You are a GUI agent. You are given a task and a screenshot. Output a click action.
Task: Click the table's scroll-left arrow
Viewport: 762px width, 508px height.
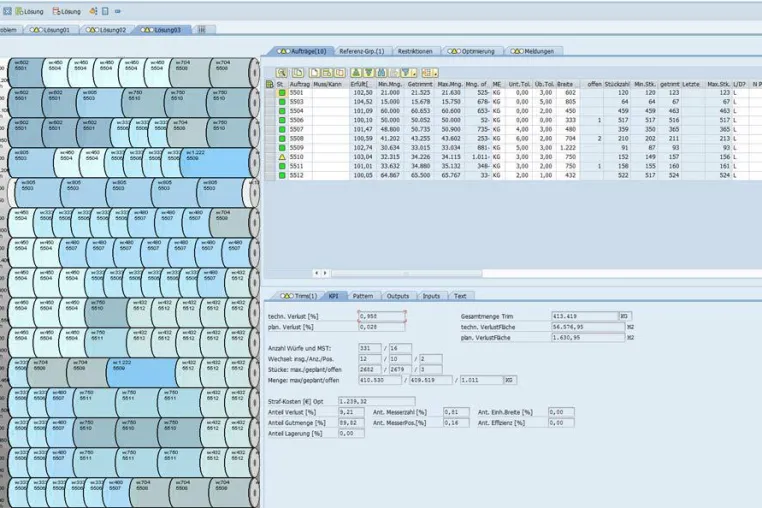[316, 273]
